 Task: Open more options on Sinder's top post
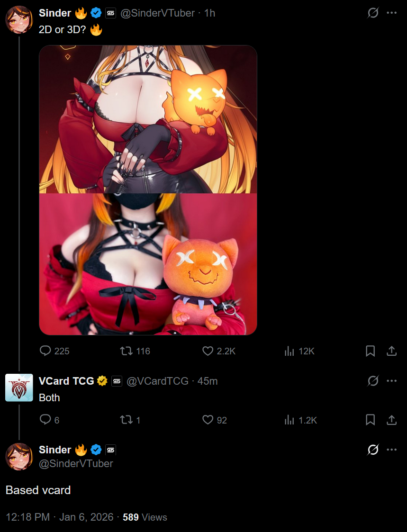(x=392, y=13)
